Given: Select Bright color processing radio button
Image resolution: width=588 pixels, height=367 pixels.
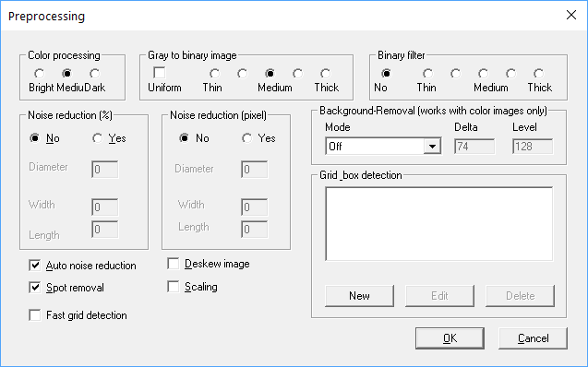Looking at the screenshot, I should coord(39,74).
